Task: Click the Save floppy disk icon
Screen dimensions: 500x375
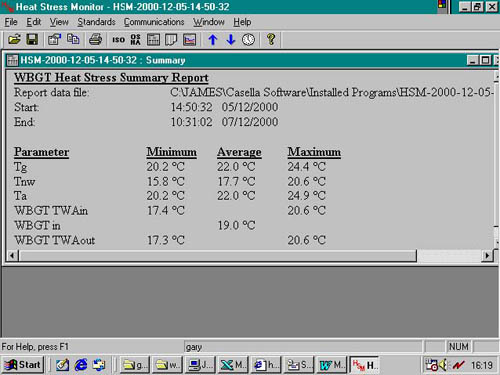Action: pos(32,40)
